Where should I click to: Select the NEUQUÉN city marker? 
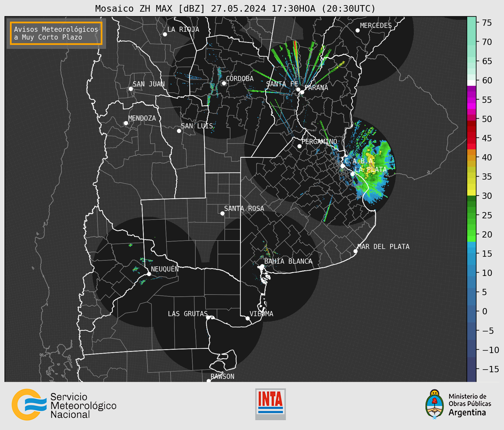click(149, 274)
